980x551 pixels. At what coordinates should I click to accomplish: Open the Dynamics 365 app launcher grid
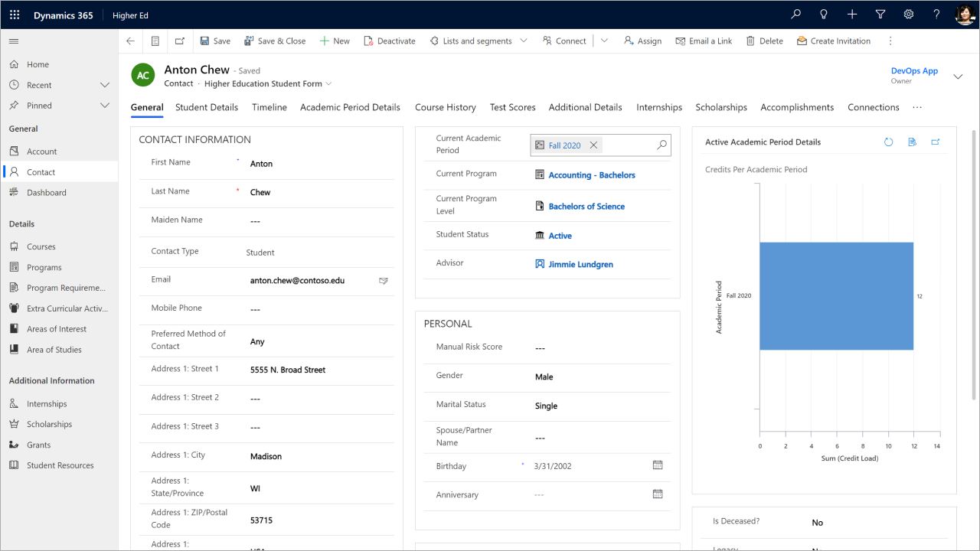point(15,15)
